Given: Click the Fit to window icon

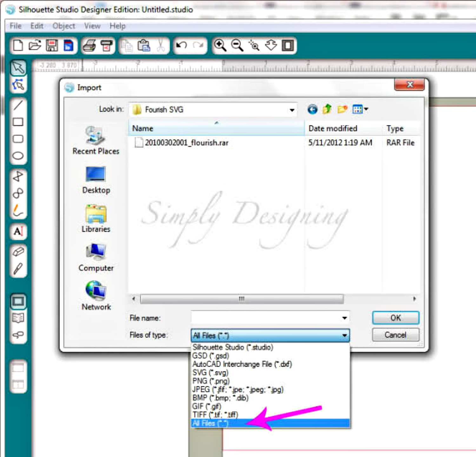Looking at the screenshot, I should pos(288,45).
